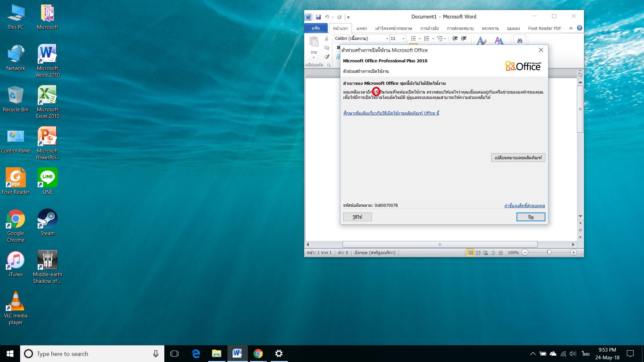Image resolution: width=644 pixels, height=362 pixels.
Task: Open Customize Quick Access Toolbar dropdown
Action: pyautogui.click(x=348, y=17)
